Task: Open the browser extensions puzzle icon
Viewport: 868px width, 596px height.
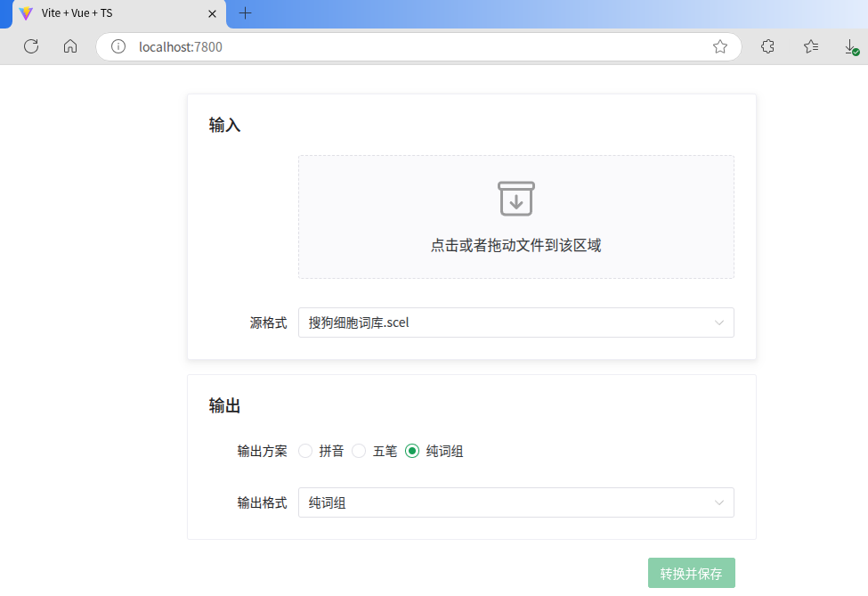Action: click(767, 46)
